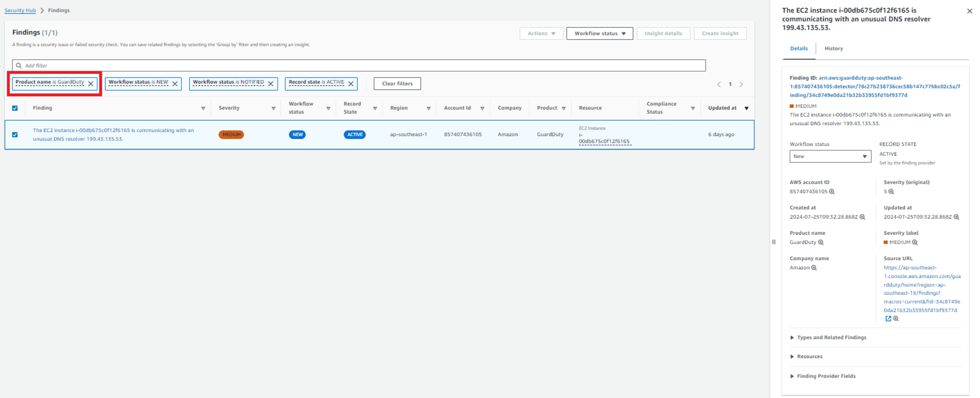Image resolution: width=980 pixels, height=398 pixels.
Task: Uncheck the EC2 instance finding row checkbox
Action: tap(15, 135)
